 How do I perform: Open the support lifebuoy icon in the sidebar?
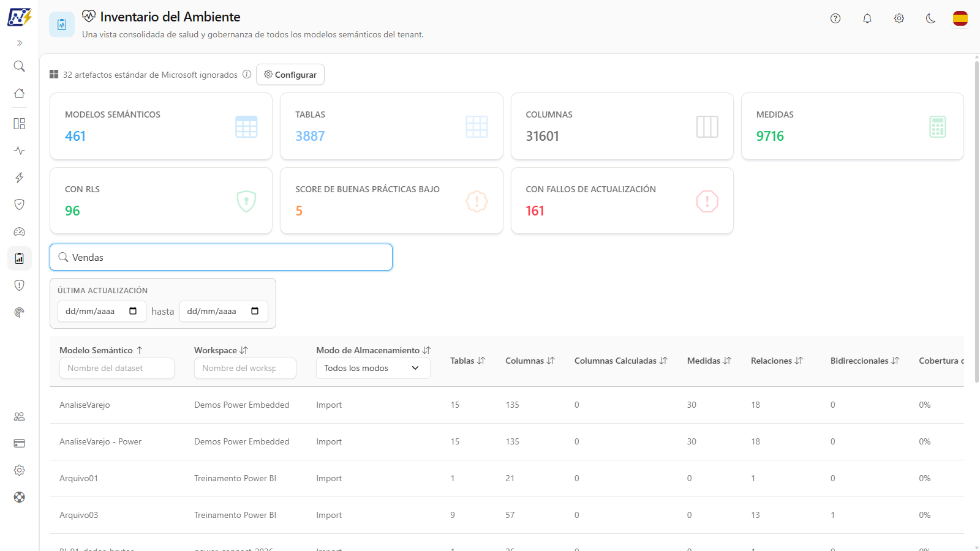click(20, 497)
